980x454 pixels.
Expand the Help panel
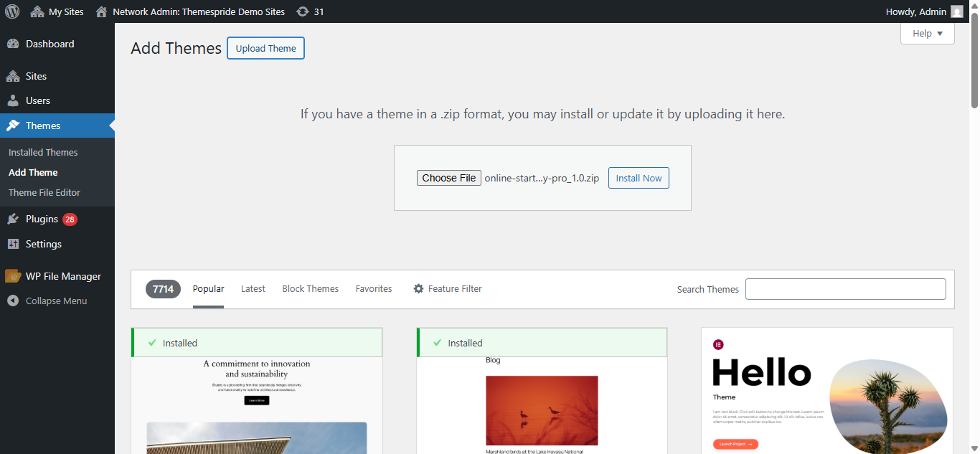point(927,33)
